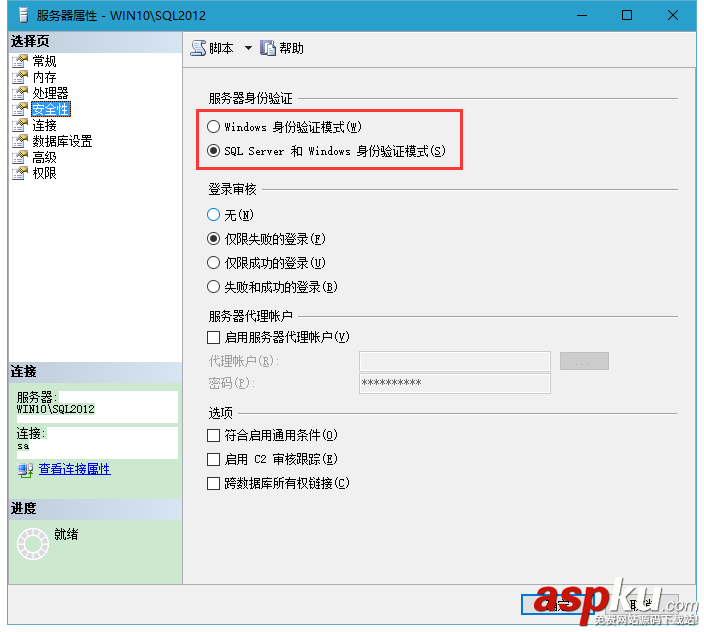704x632 pixels.
Task: Go to the 高级 page
Action: coord(44,157)
